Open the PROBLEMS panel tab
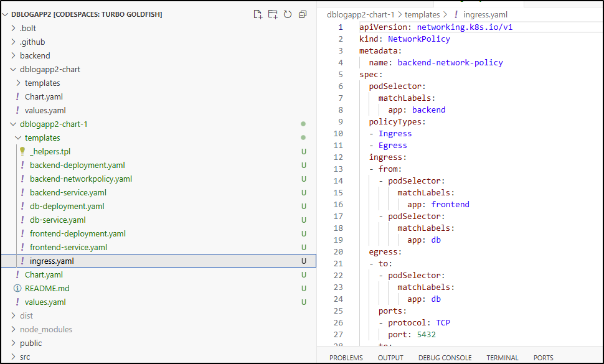604x364 pixels. tap(346, 358)
